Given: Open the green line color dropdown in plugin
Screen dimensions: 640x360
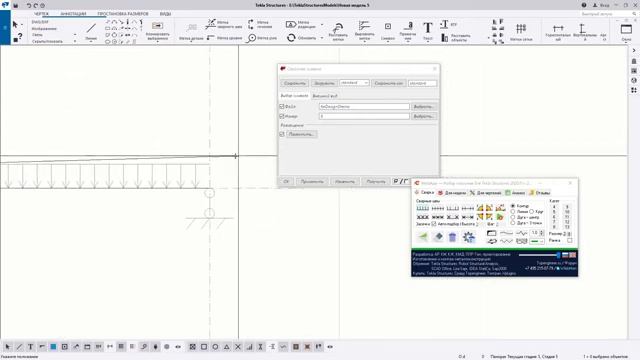Looking at the screenshot, I should pos(537,241).
